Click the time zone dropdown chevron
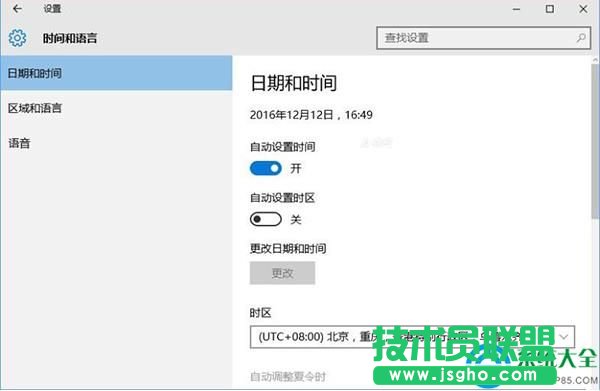The height and width of the screenshot is (391, 600). point(563,337)
